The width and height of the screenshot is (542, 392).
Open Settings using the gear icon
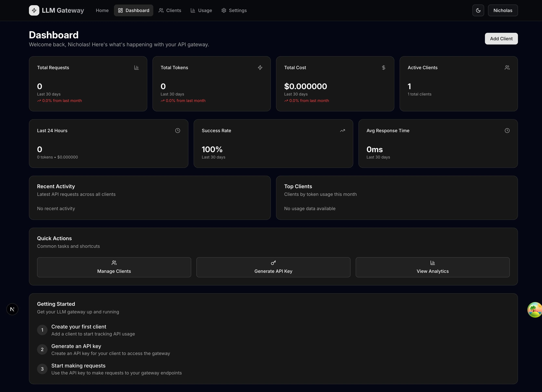224,10
